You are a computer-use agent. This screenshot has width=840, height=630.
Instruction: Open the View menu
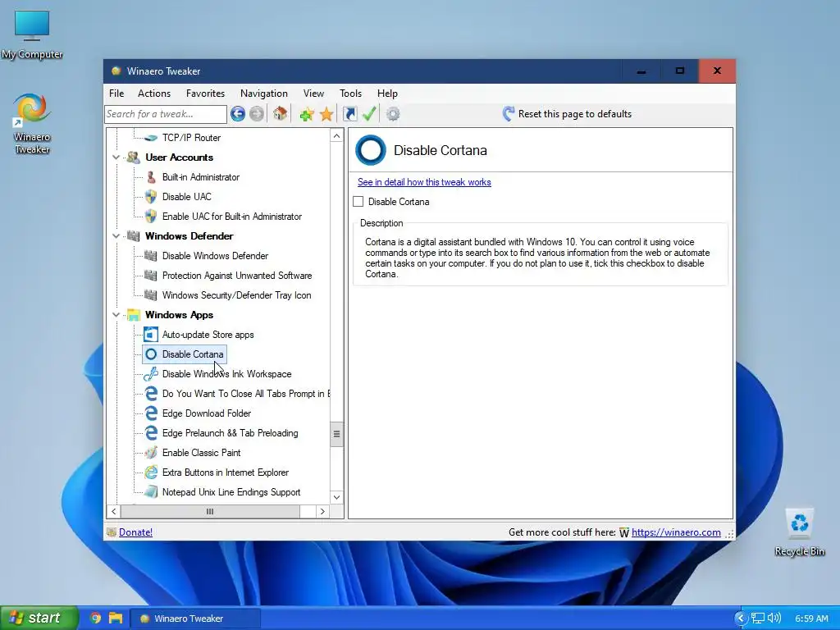(313, 94)
